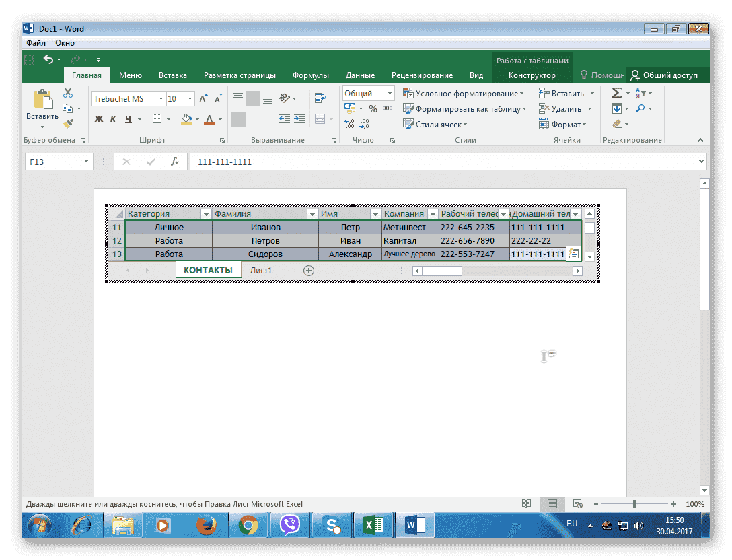Click the Общий доступ share button
This screenshot has height=560, width=732.
click(663, 75)
